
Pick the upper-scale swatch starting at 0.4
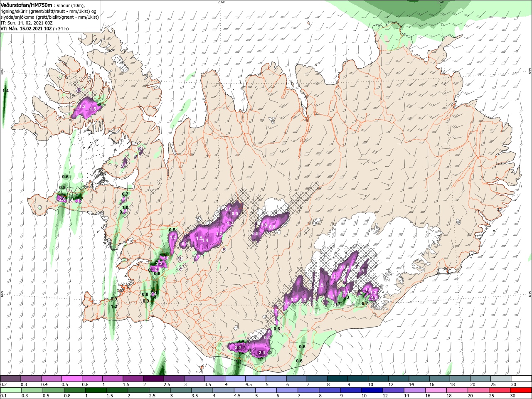(52, 379)
